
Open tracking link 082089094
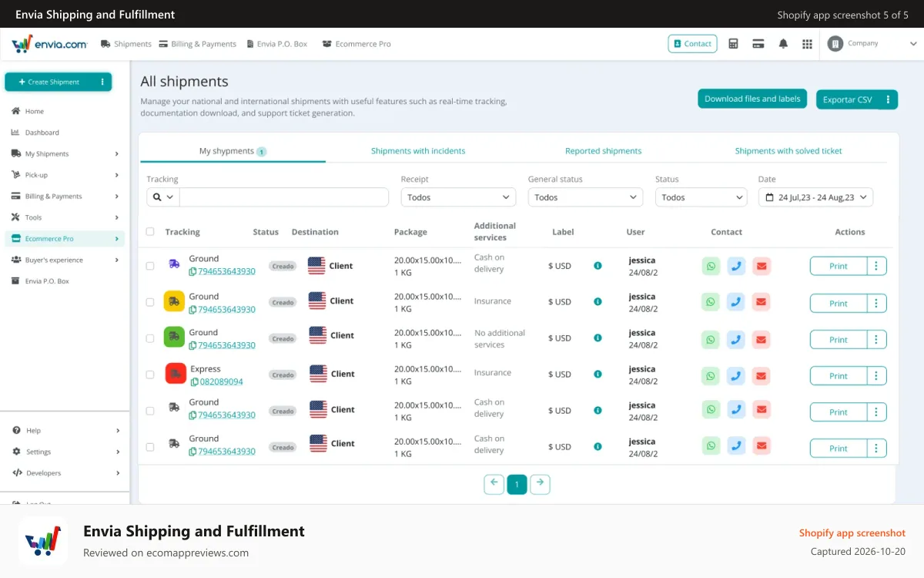[x=222, y=381]
